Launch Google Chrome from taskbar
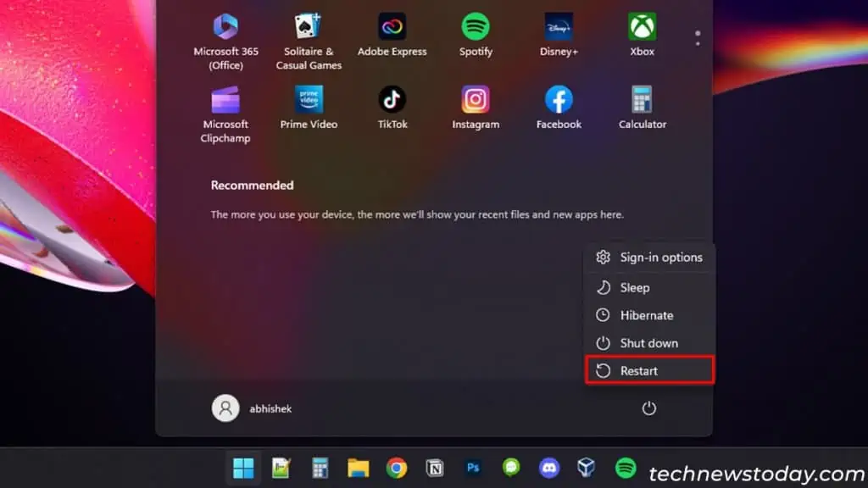 click(397, 468)
